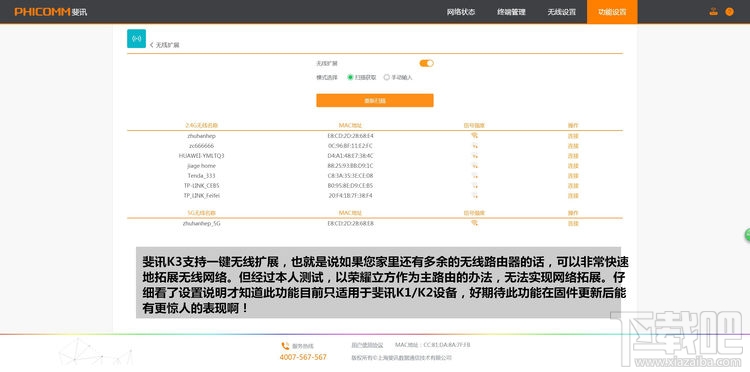Screen dimensions: 750x372
Task: Connect to zhuhanhep_5G network
Action: [573, 223]
